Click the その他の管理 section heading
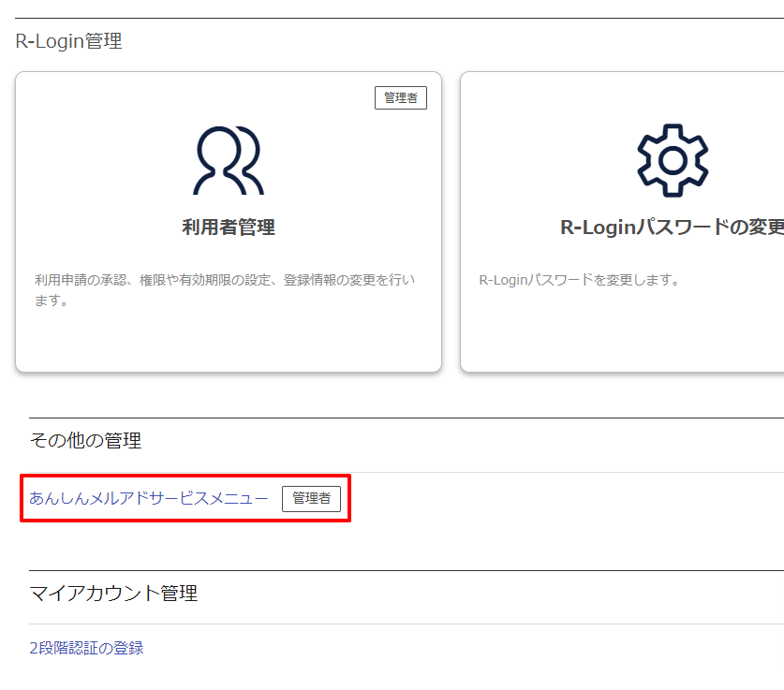Viewport: 784px width, 690px height. pyautogui.click(x=85, y=440)
